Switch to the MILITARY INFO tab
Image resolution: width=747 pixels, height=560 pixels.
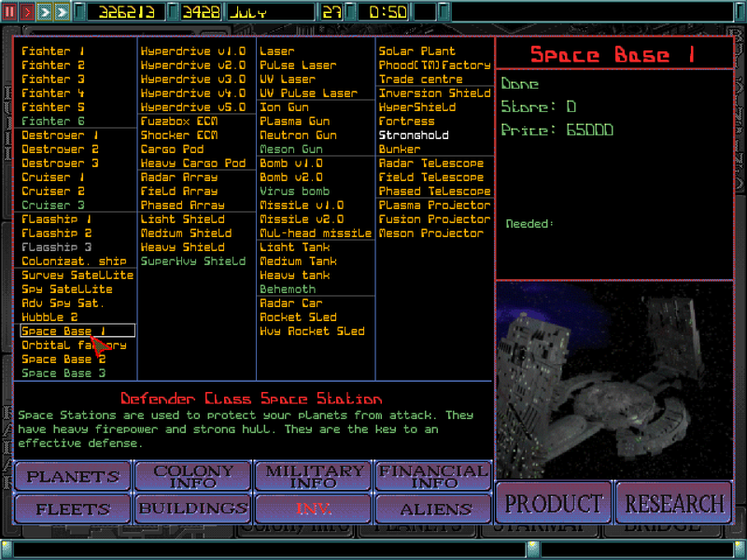(313, 476)
